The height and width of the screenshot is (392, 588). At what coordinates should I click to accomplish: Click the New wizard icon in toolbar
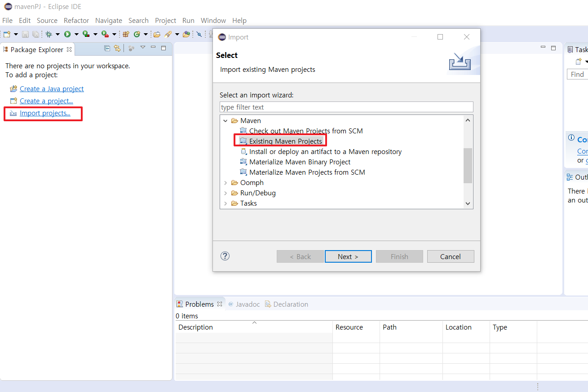coord(7,34)
